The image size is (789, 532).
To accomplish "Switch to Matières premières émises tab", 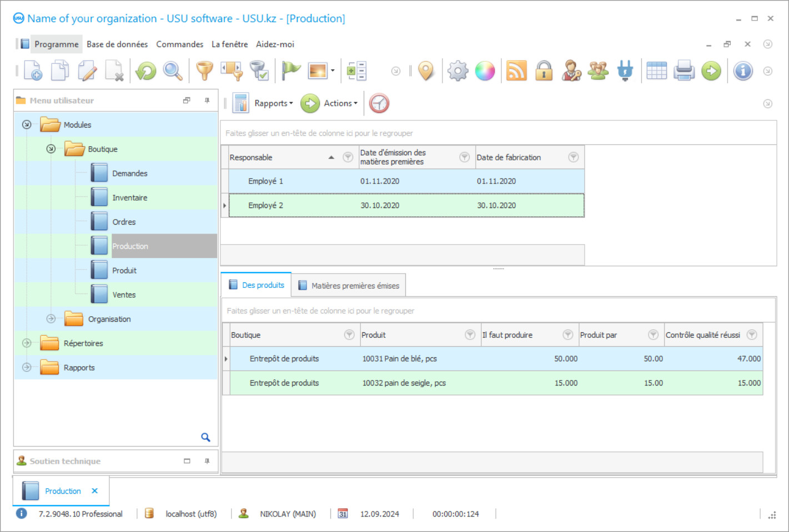I will pos(349,285).
